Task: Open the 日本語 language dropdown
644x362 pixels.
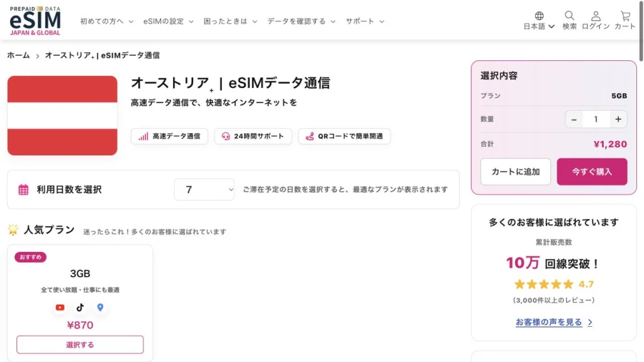Action: (539, 26)
